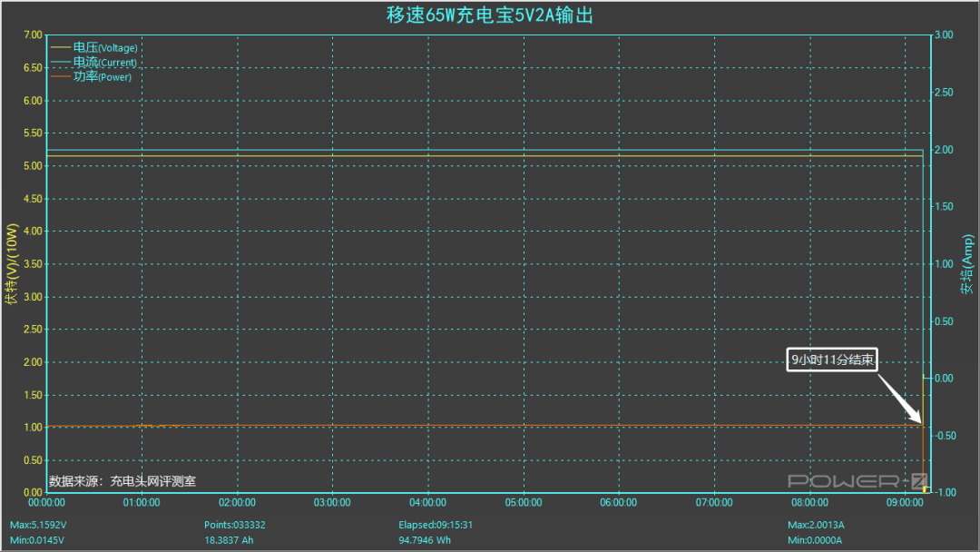Click the Points:033332 value
Viewport: 980px width, 552px height.
point(234,525)
